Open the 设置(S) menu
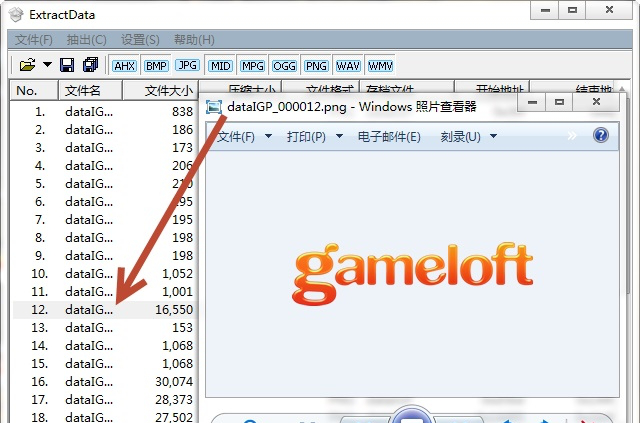Image resolution: width=640 pixels, height=439 pixels. (x=140, y=40)
